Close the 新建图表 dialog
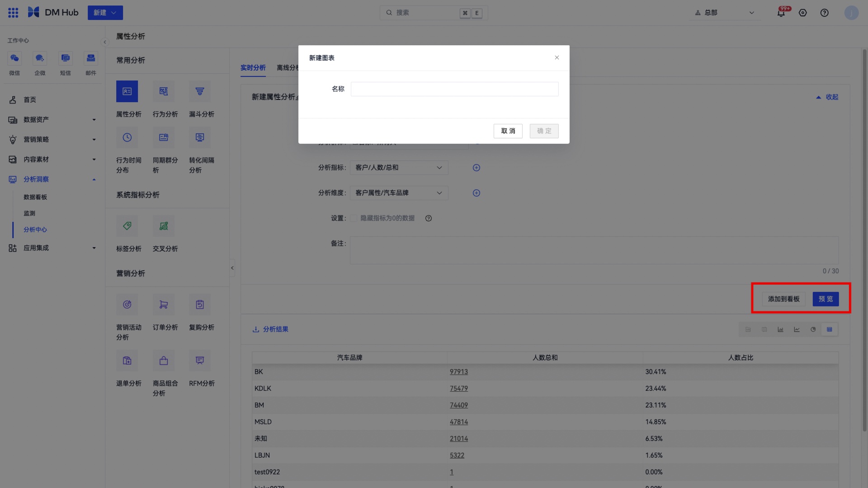The height and width of the screenshot is (488, 868). point(557,57)
